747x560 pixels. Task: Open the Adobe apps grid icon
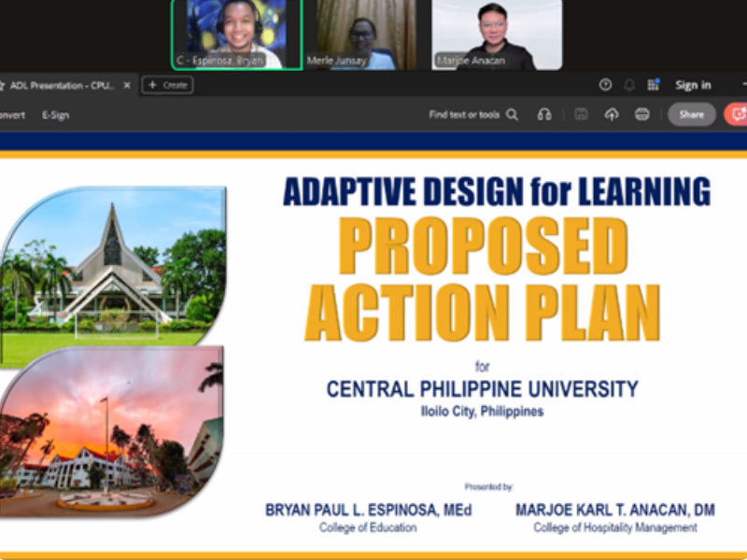(x=653, y=85)
